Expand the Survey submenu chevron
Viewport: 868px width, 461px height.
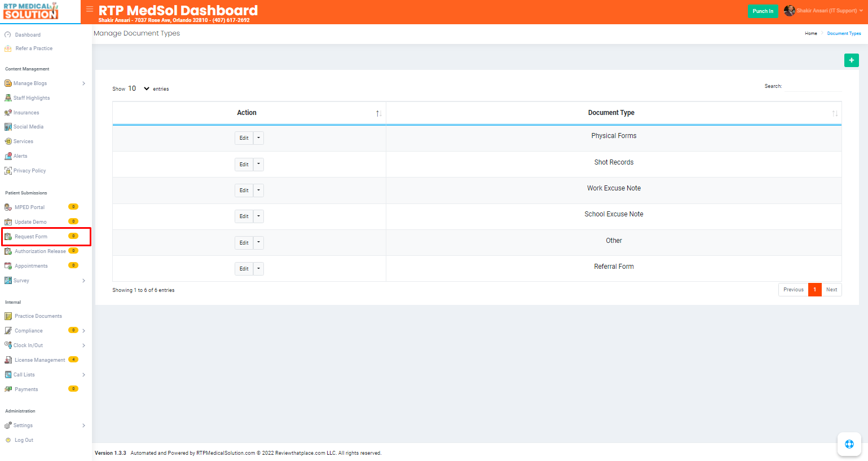pyautogui.click(x=83, y=281)
